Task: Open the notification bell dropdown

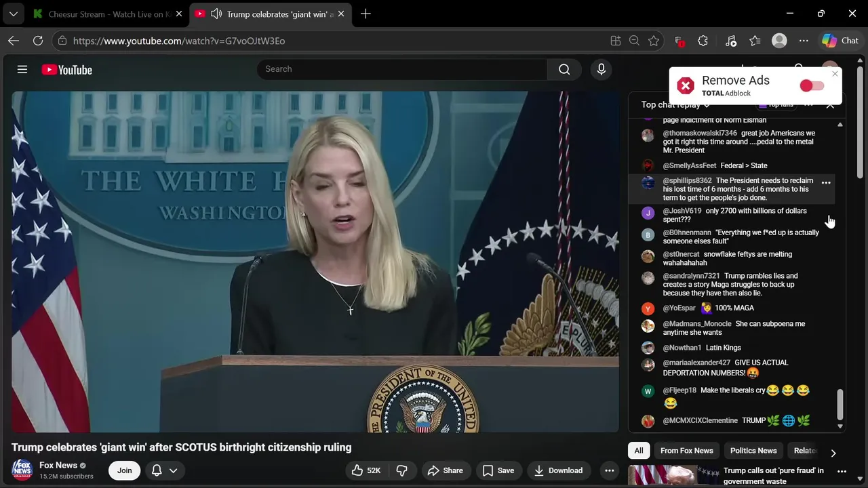Action: point(164,470)
